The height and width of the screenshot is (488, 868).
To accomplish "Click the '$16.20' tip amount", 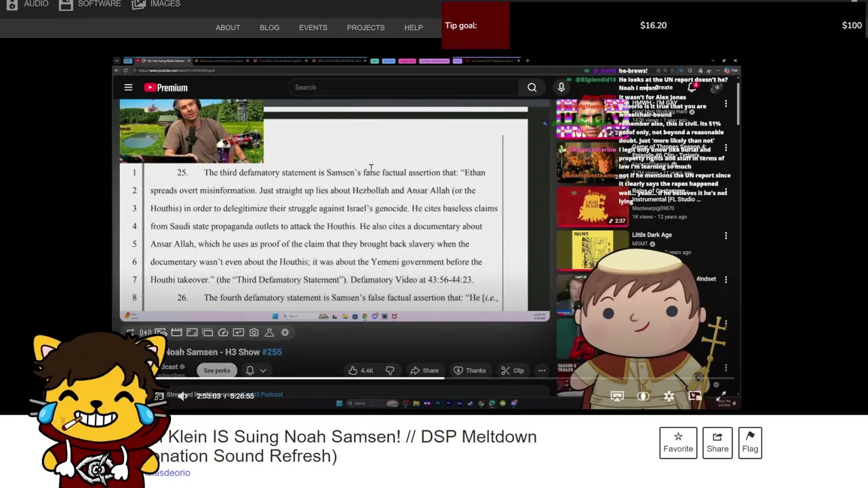I will pyautogui.click(x=653, y=25).
